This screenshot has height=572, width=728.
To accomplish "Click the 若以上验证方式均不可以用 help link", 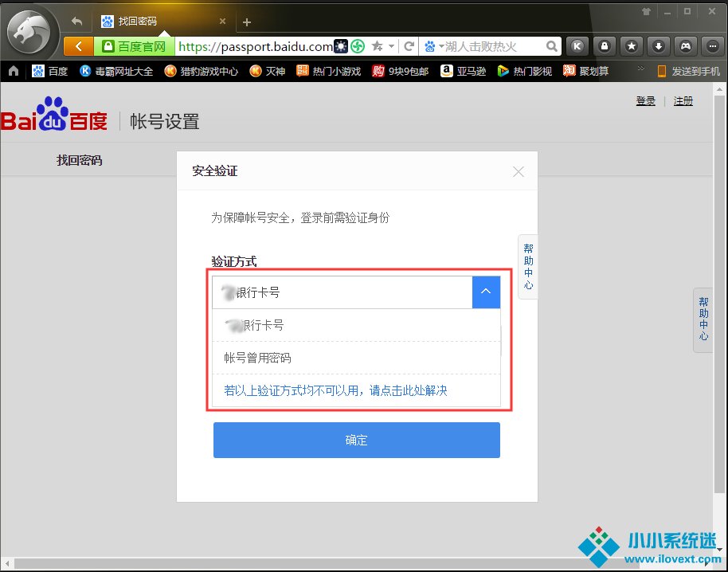I will coord(335,390).
